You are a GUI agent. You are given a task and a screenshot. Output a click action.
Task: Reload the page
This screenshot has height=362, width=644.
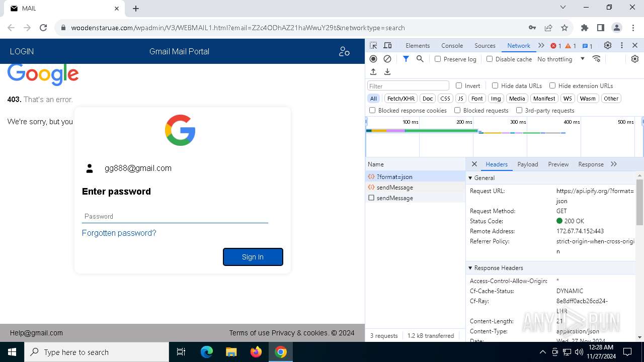click(x=43, y=28)
